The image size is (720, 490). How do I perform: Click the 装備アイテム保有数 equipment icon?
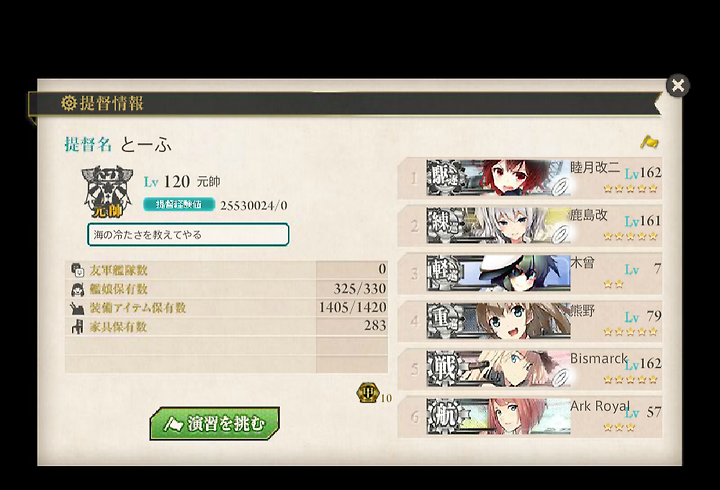click(77, 308)
